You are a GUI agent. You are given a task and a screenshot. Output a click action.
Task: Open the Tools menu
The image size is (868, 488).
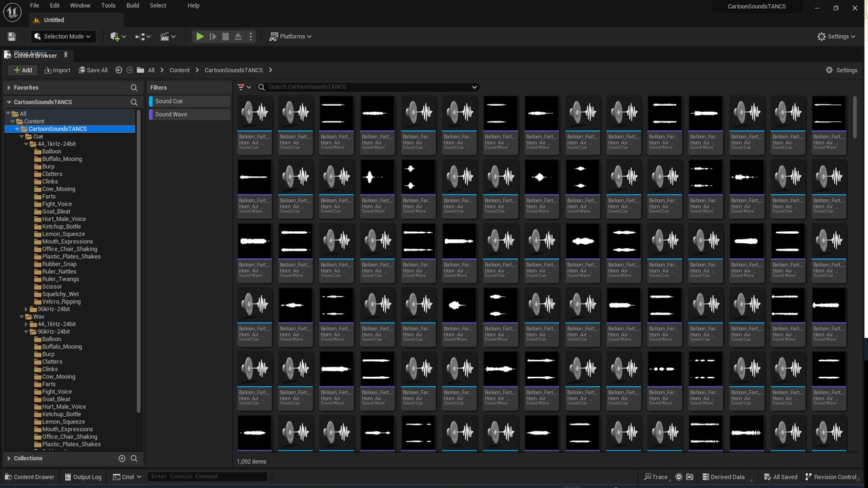[108, 5]
